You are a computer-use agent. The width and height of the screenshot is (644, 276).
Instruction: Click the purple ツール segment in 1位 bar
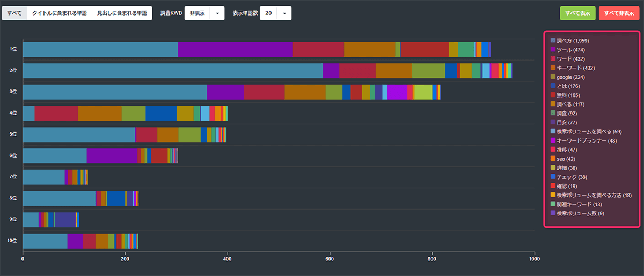pos(235,49)
